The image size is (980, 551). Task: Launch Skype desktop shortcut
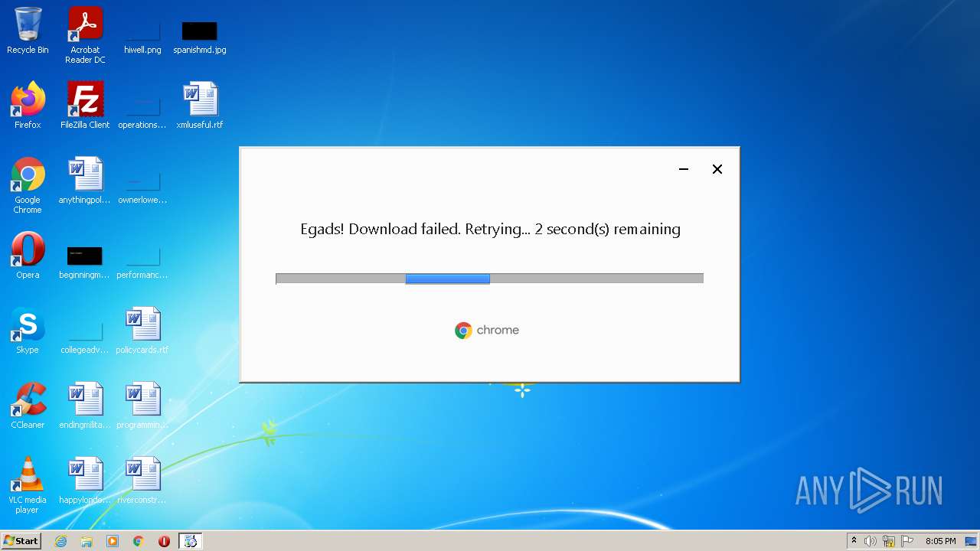(28, 331)
